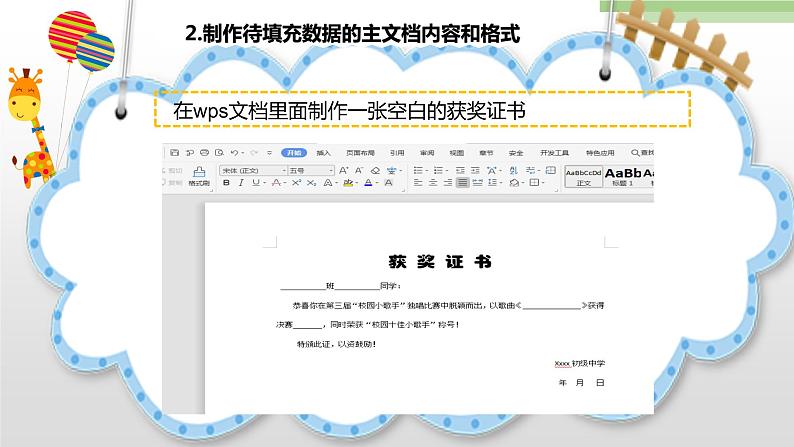The image size is (794, 447).
Task: Toggle Underline formatting
Action: pyautogui.click(x=256, y=183)
